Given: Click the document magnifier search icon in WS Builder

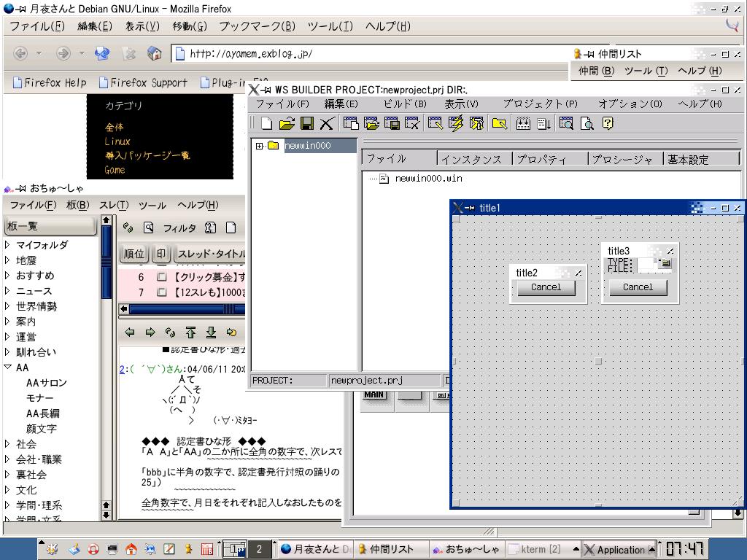Looking at the screenshot, I should [587, 124].
